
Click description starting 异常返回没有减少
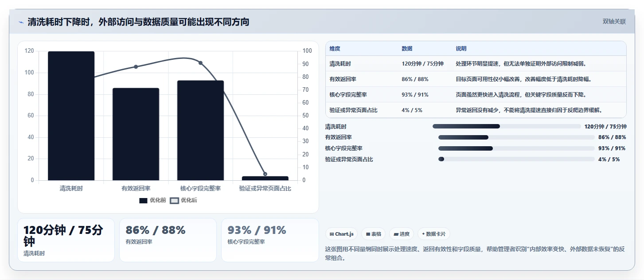click(x=529, y=110)
